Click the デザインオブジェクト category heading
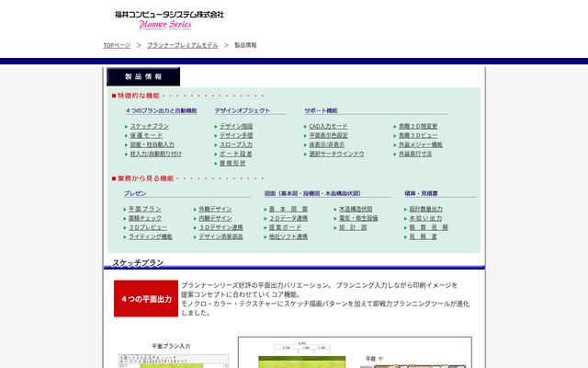 click(x=243, y=110)
